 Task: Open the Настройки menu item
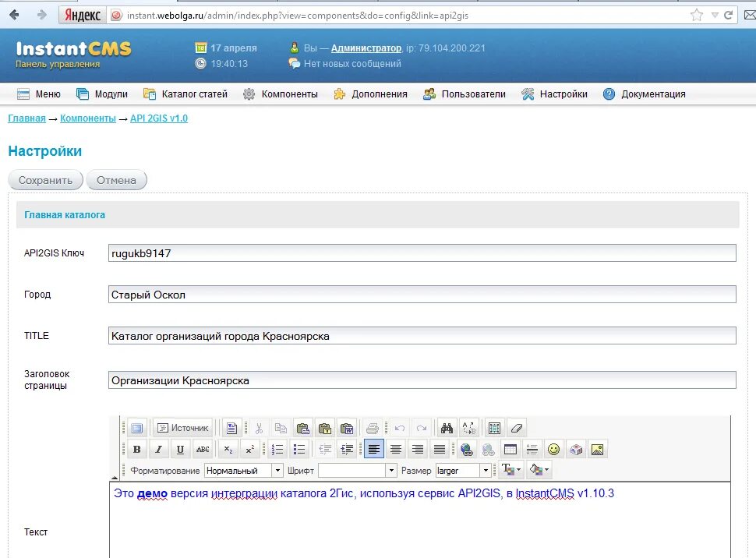coord(554,94)
